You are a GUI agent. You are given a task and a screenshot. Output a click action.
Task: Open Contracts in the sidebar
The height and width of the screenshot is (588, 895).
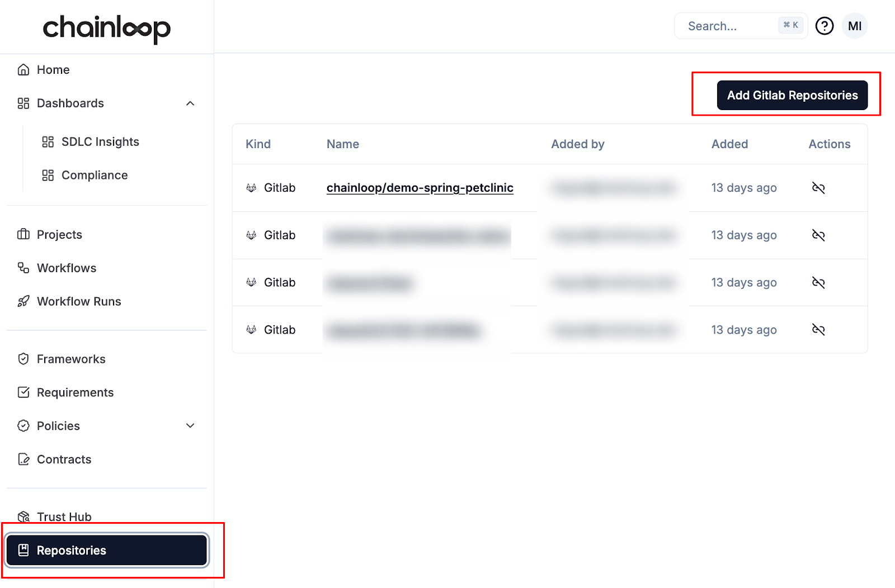(x=64, y=459)
